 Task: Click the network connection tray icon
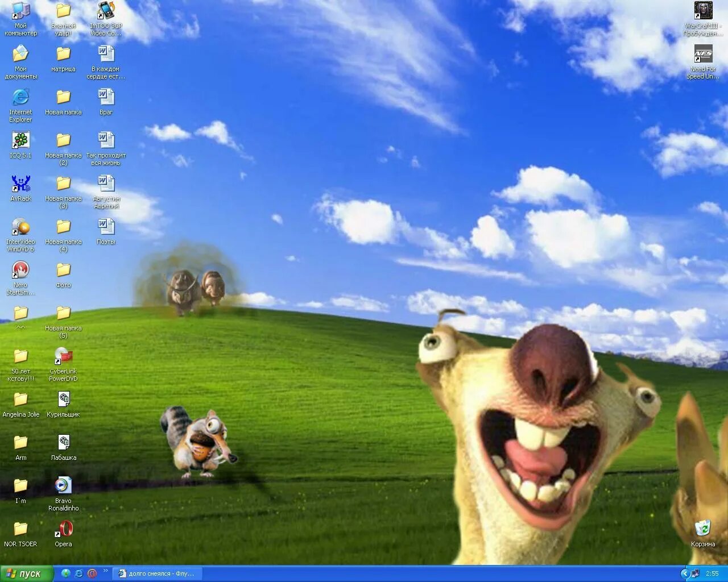pyautogui.click(x=695, y=573)
